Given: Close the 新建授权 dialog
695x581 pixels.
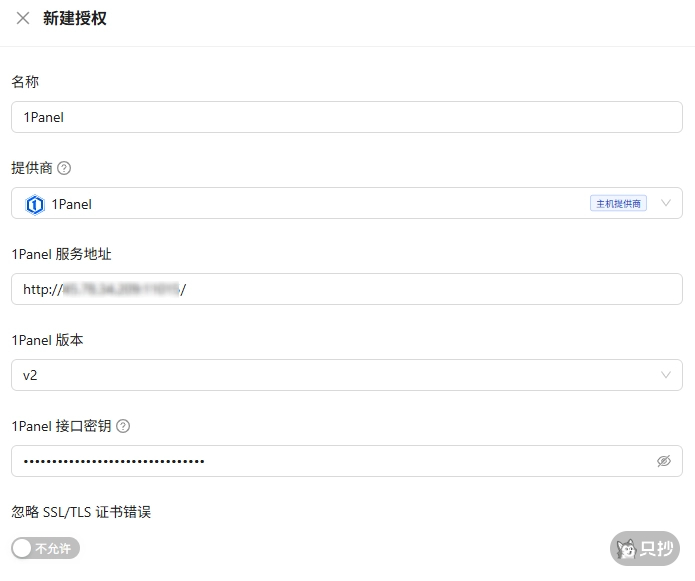Looking at the screenshot, I should click(x=23, y=18).
